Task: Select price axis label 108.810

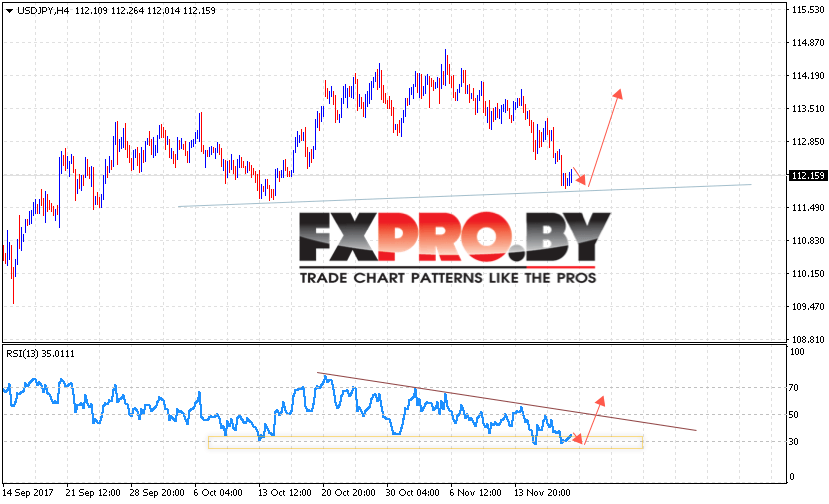Action: coord(808,340)
